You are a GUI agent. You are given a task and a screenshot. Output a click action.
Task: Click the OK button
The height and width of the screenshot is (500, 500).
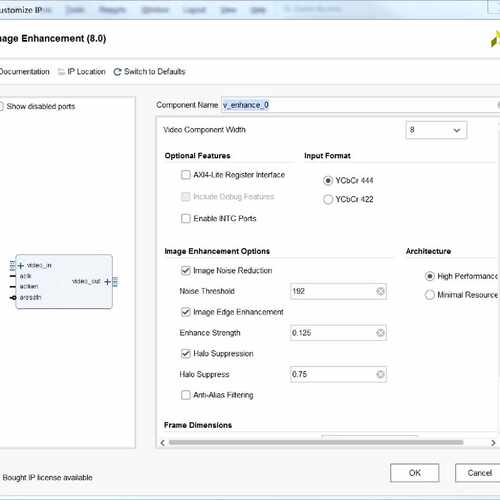[x=415, y=473]
